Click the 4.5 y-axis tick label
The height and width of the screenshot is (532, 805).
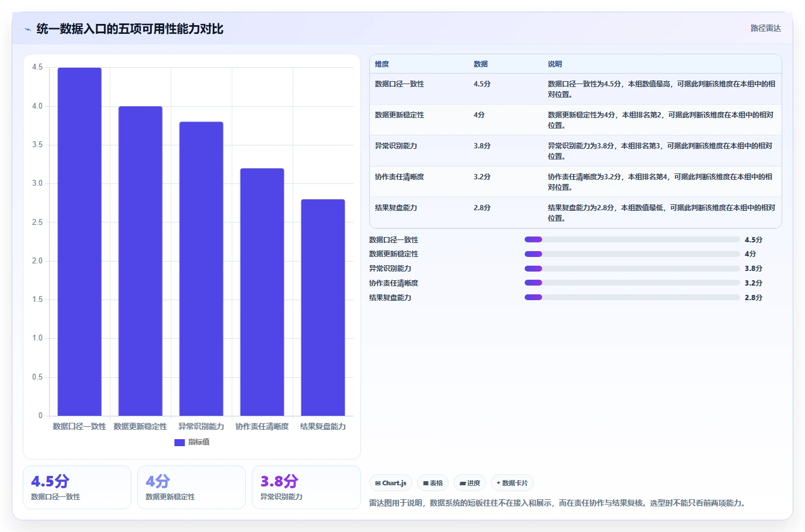coord(37,67)
